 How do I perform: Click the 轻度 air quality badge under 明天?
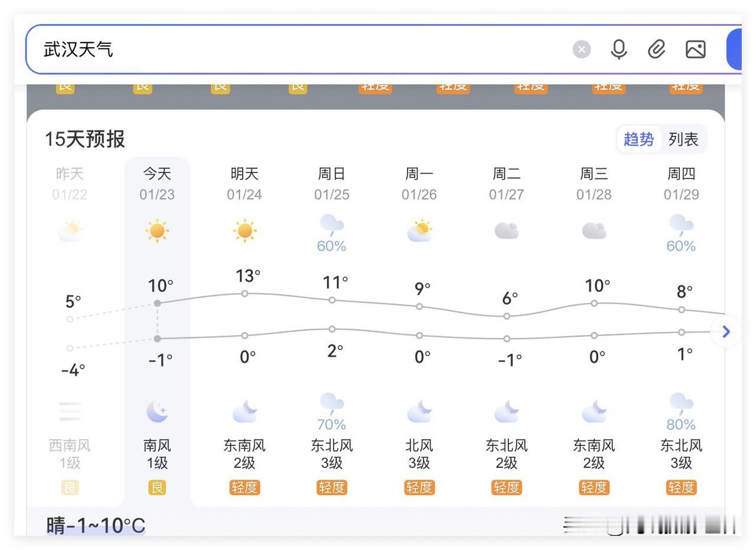[x=244, y=487]
